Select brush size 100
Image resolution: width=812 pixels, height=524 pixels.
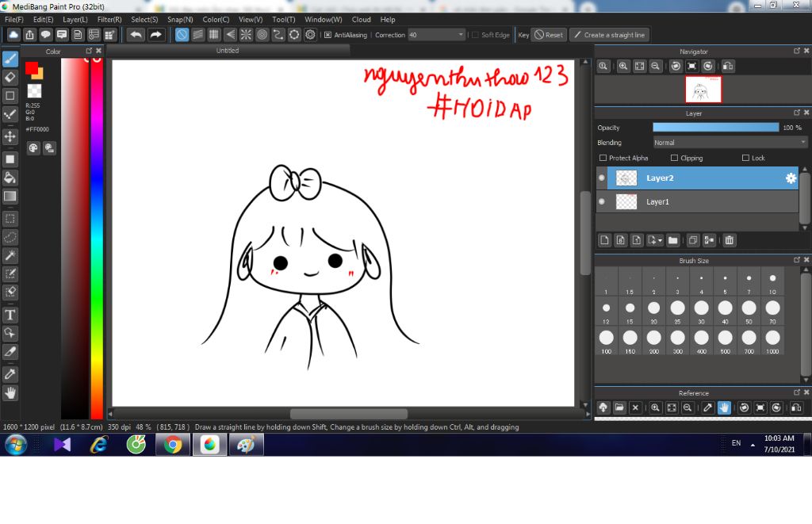(x=606, y=341)
